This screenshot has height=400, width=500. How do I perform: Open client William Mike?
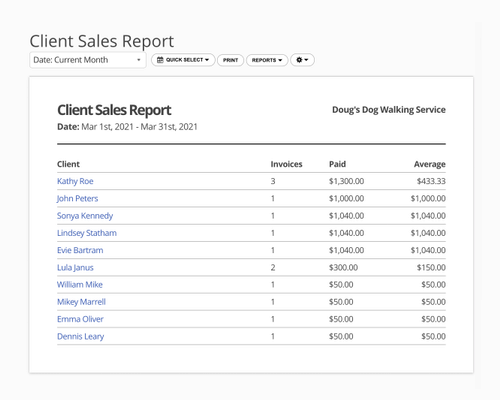pyautogui.click(x=80, y=285)
